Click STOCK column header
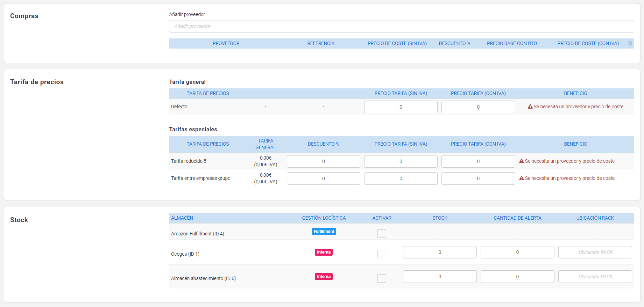Screen dimensions: 644x307 tap(440, 218)
